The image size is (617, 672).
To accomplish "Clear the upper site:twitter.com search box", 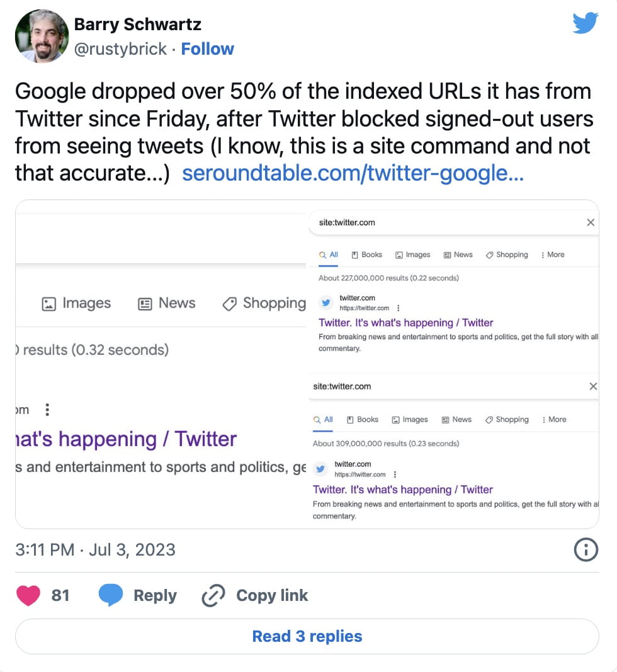I will click(590, 222).
